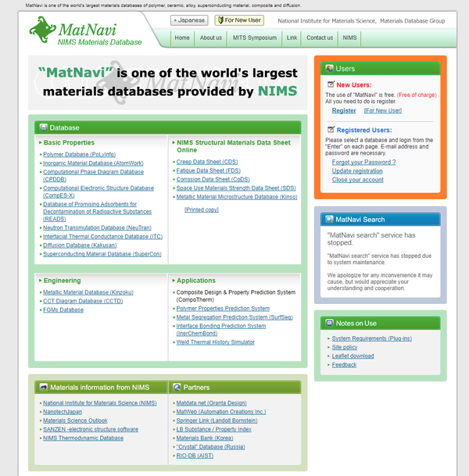This screenshot has height=476, width=469.
Task: Open Computational Phase Diagram Database (CPDDB)
Action: point(93,175)
